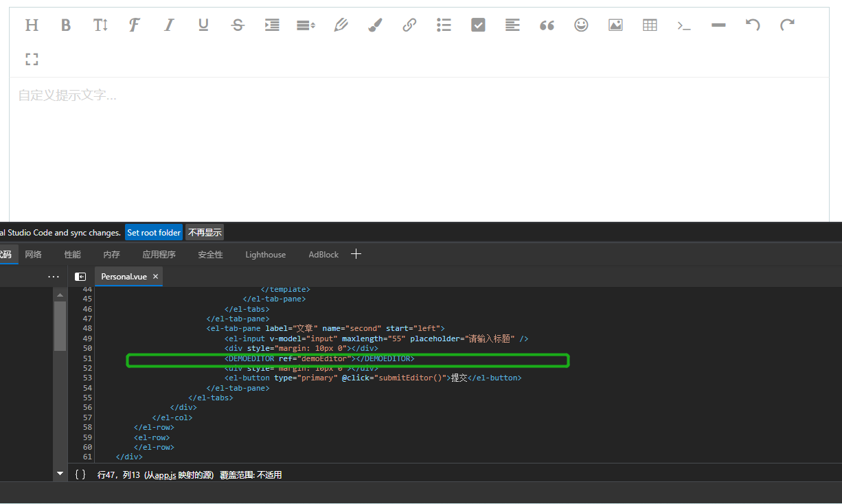Viewport: 842px width, 504px height.
Task: Insert a horizontal divider line
Action: pos(718,25)
